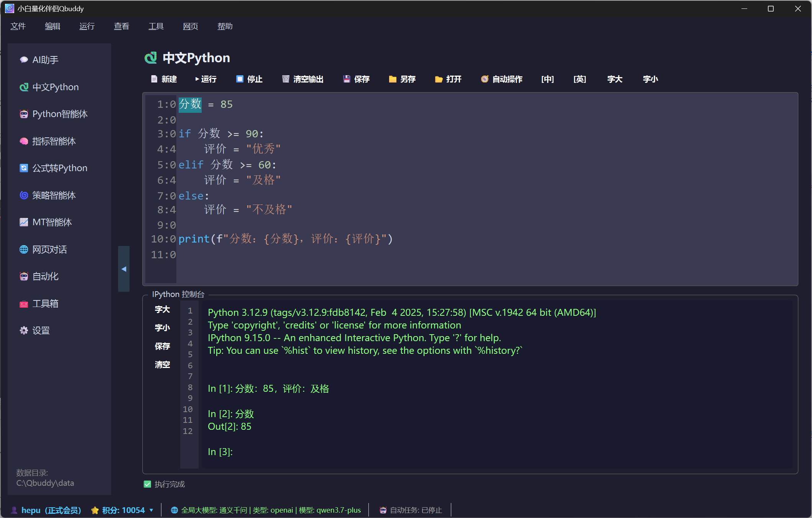Save the script with 保存 in toolbar

click(x=356, y=79)
